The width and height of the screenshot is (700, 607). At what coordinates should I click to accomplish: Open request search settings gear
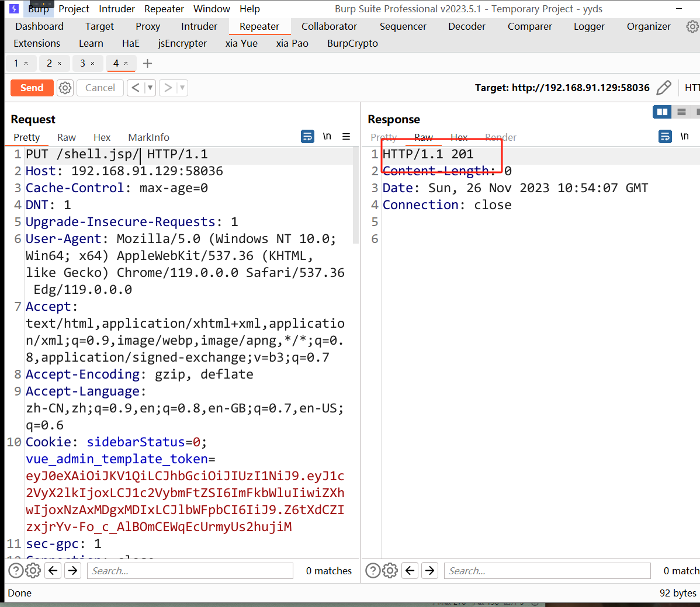coord(33,571)
